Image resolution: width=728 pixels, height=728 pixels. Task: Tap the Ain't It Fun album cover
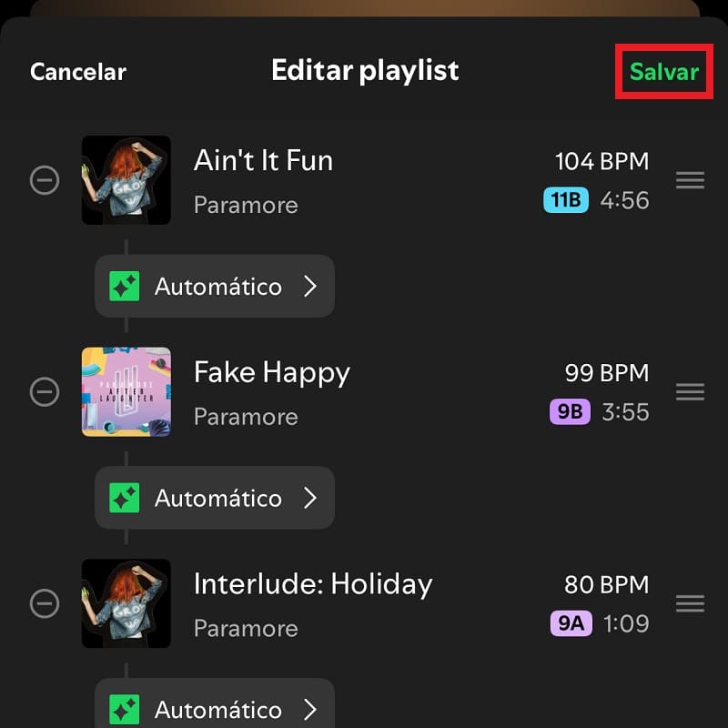126,180
